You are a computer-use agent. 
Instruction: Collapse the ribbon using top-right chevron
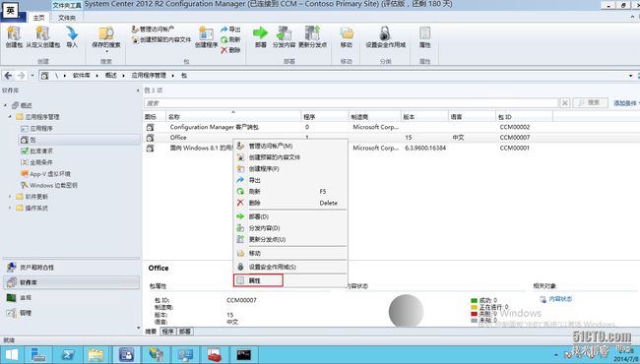click(x=633, y=17)
